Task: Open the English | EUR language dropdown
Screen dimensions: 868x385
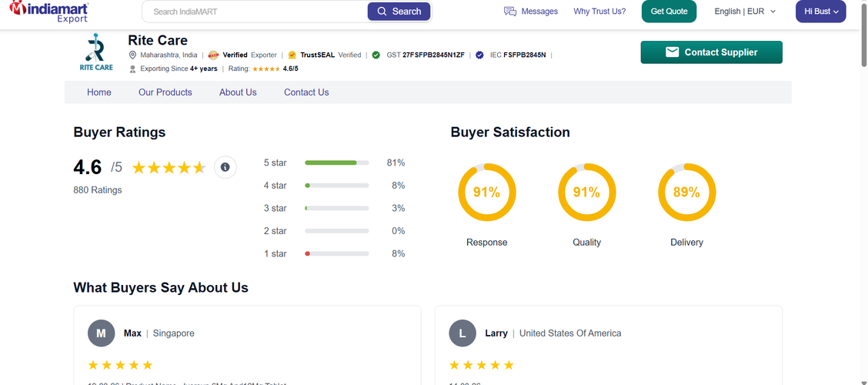Action: coord(745,12)
